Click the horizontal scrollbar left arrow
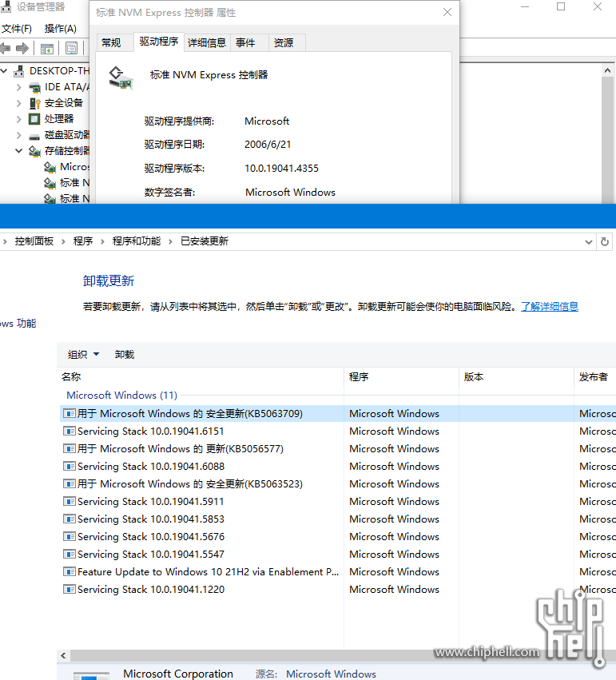Viewport: 616px width, 680px height. pyautogui.click(x=63, y=655)
